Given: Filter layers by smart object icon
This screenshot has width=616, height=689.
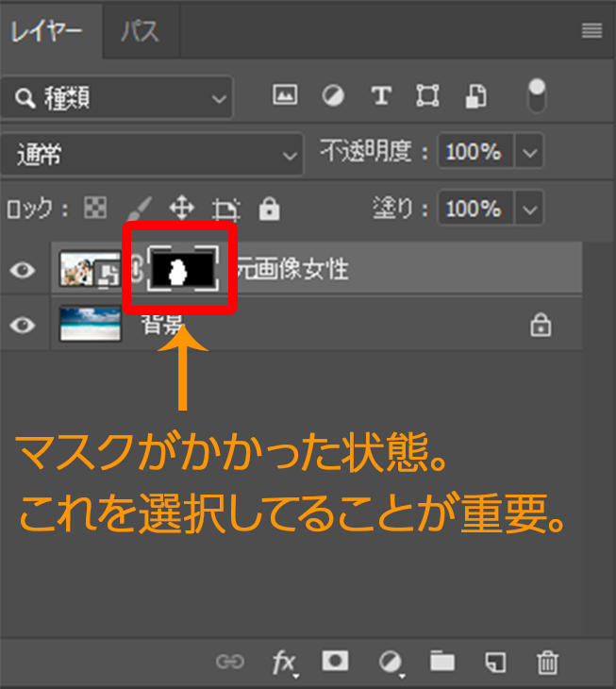Looking at the screenshot, I should tap(477, 96).
